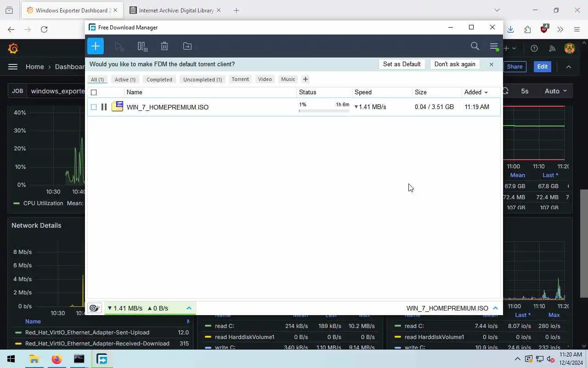Open the Torrent filter tab
588x368 pixels.
(240, 79)
